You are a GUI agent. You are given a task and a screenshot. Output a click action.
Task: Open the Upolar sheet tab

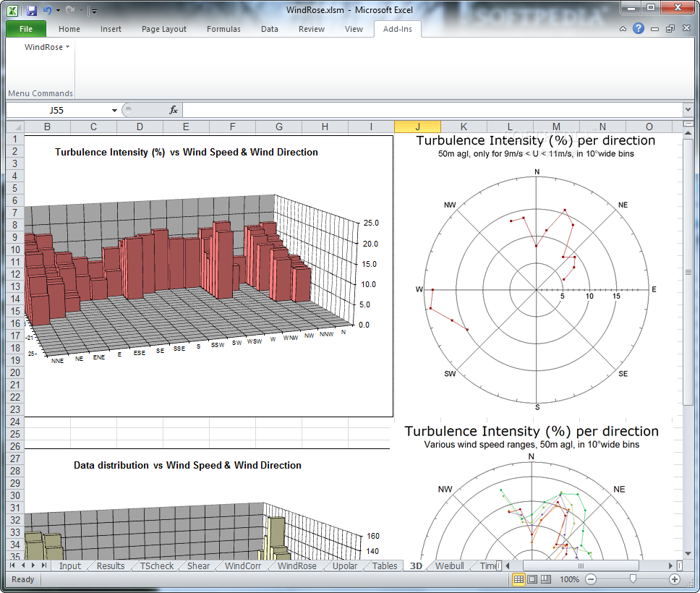[x=345, y=566]
